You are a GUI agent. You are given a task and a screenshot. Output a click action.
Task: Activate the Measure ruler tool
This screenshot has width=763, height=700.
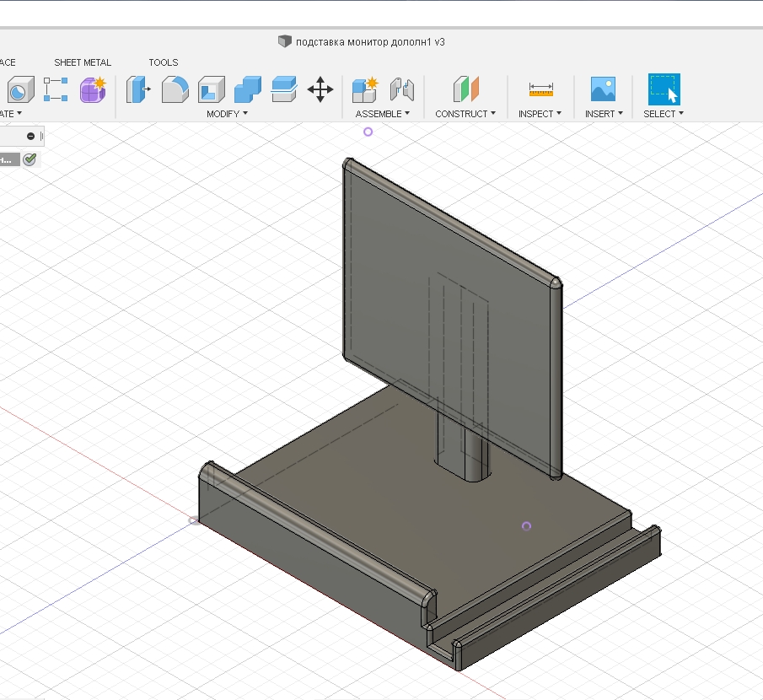(x=540, y=89)
